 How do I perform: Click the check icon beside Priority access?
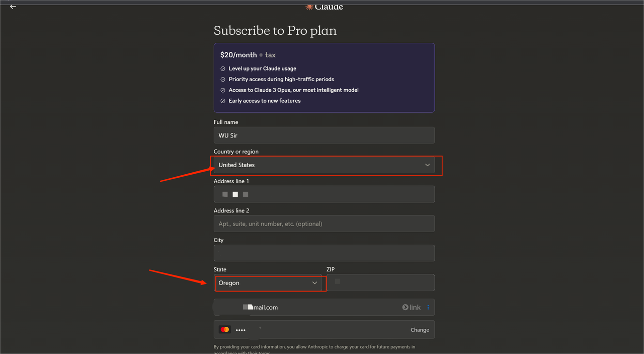(223, 79)
